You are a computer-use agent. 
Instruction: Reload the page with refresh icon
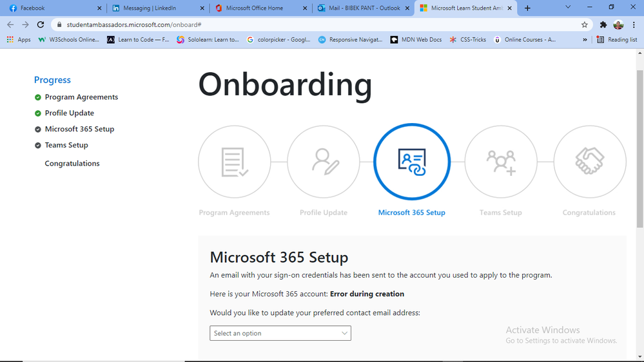(40, 24)
